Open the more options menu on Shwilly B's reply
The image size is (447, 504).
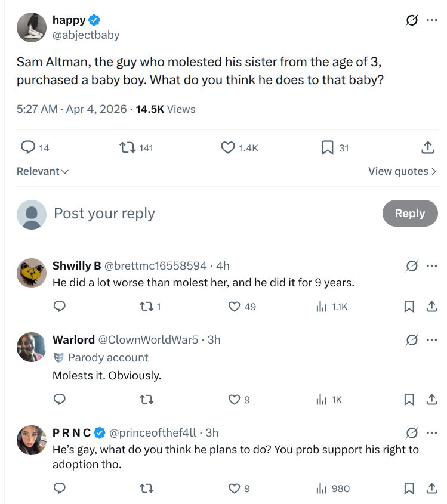[x=431, y=266]
